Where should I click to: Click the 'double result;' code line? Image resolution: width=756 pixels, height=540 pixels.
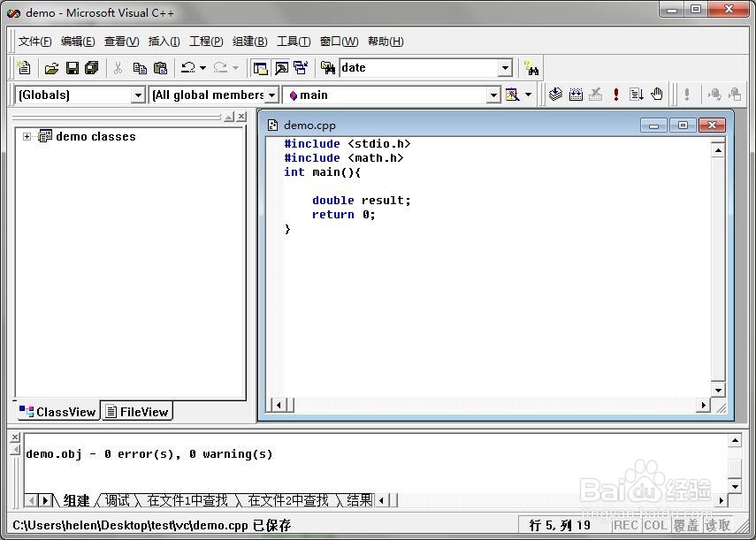361,201
